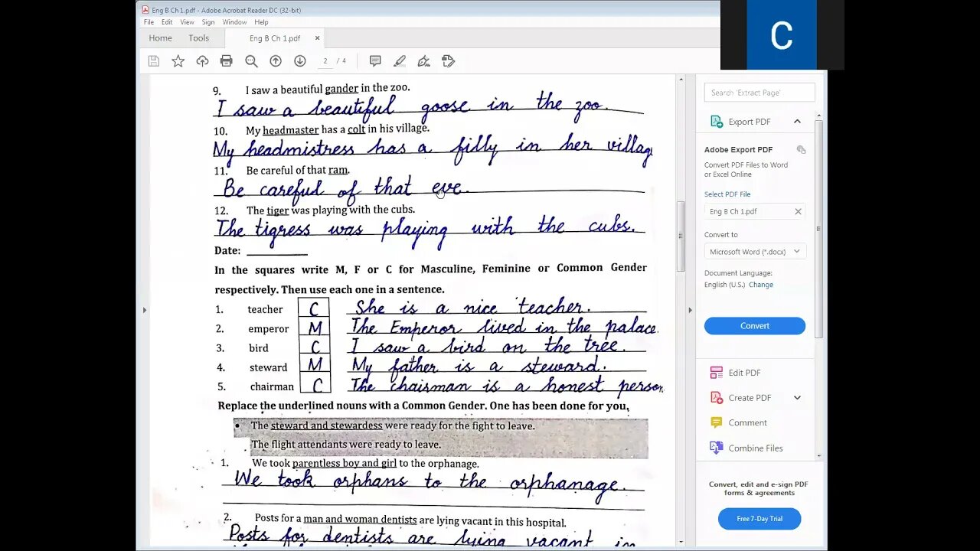Open the Sign menu
This screenshot has height=551, width=980.
pos(208,22)
